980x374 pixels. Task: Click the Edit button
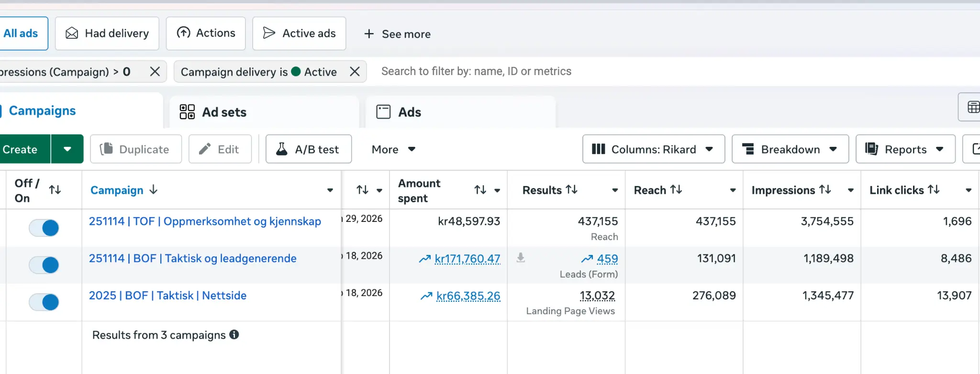click(x=220, y=149)
